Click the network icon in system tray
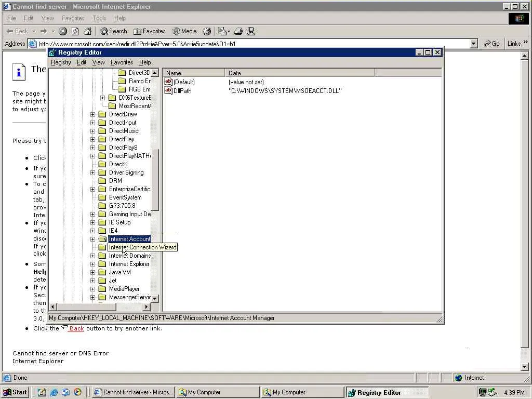Viewport: 532px width, 399px height. 483,392
